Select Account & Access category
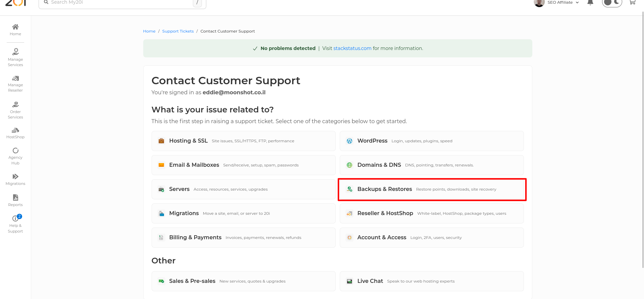The height and width of the screenshot is (299, 644). pos(432,238)
